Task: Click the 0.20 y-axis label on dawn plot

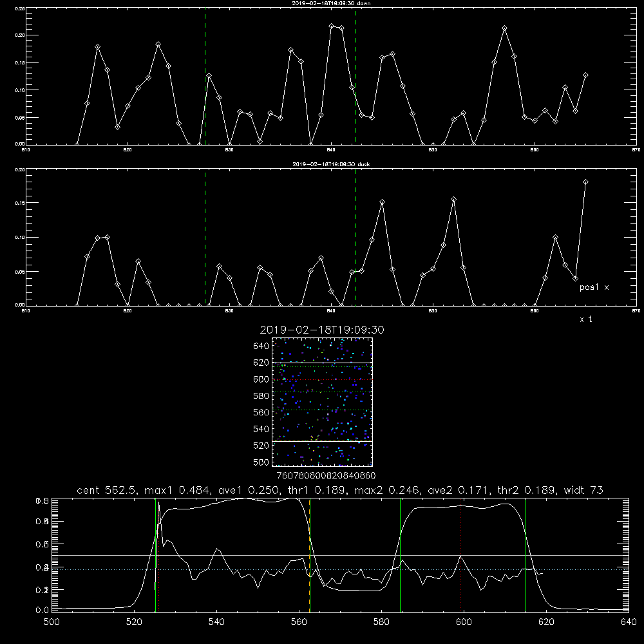Action: pyautogui.click(x=20, y=35)
